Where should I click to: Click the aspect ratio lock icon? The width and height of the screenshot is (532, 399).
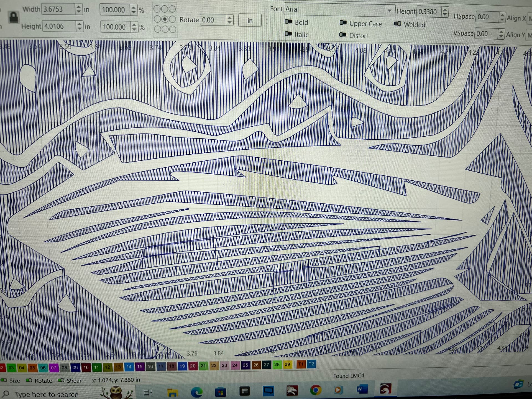point(13,17)
